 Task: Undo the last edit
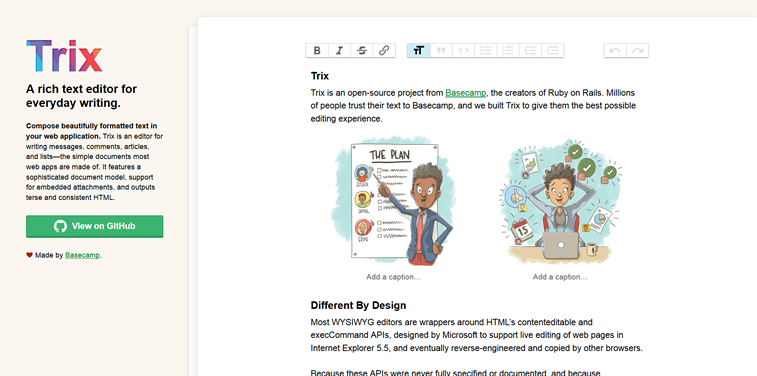click(615, 51)
